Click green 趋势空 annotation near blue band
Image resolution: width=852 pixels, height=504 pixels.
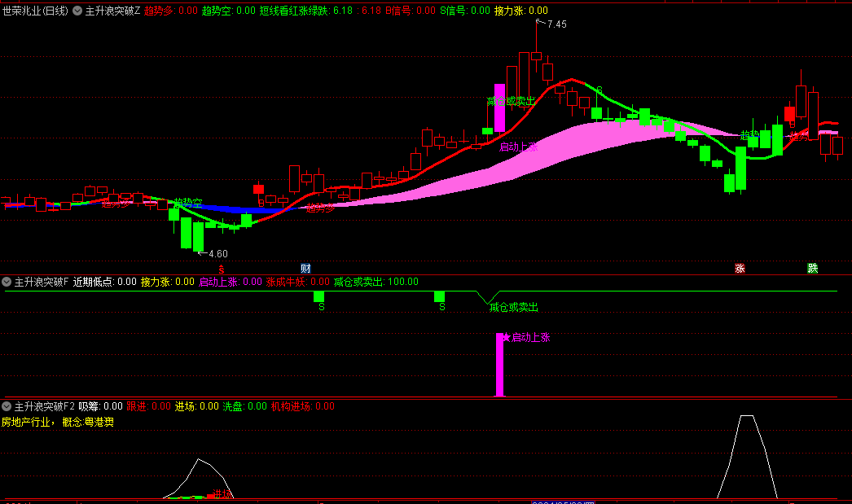coord(188,203)
